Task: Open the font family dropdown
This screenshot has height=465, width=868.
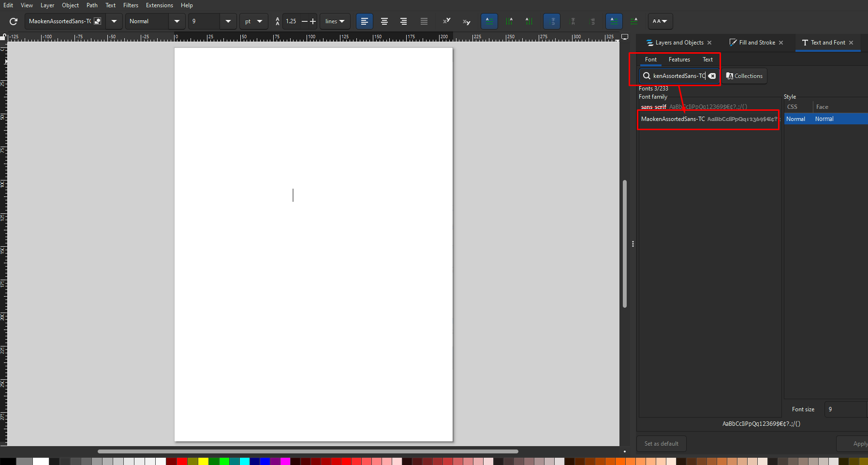Action: [114, 21]
